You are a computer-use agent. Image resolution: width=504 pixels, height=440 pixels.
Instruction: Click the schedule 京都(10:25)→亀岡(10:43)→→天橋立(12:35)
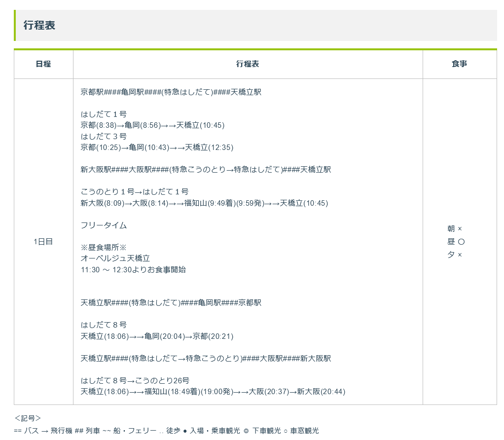(157, 147)
